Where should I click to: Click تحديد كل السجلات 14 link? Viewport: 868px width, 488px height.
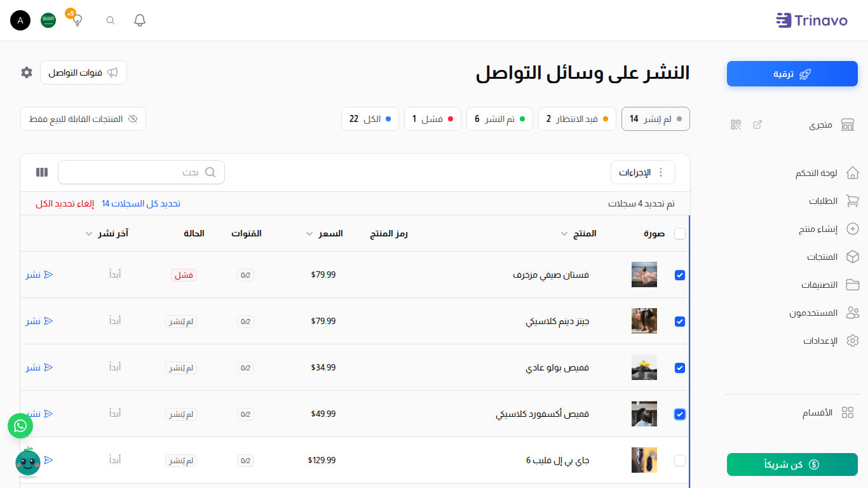[141, 203]
